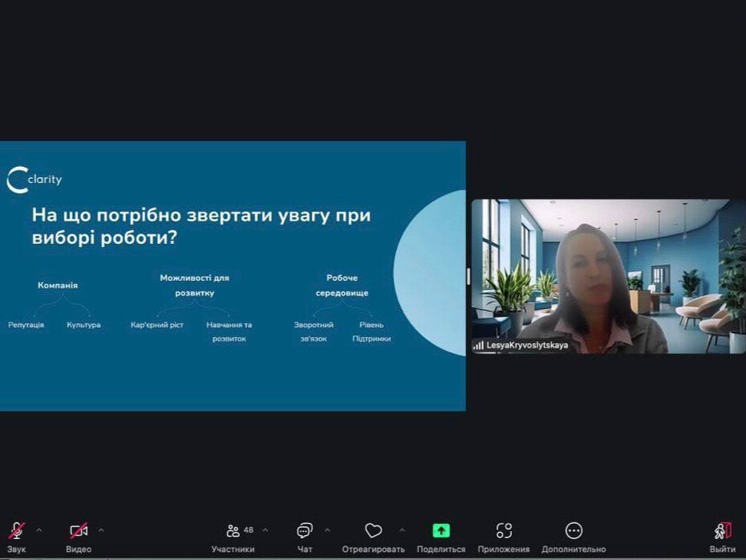The width and height of the screenshot is (746, 560).
Task: Leave the meeting with Выйти icon
Action: point(722,530)
